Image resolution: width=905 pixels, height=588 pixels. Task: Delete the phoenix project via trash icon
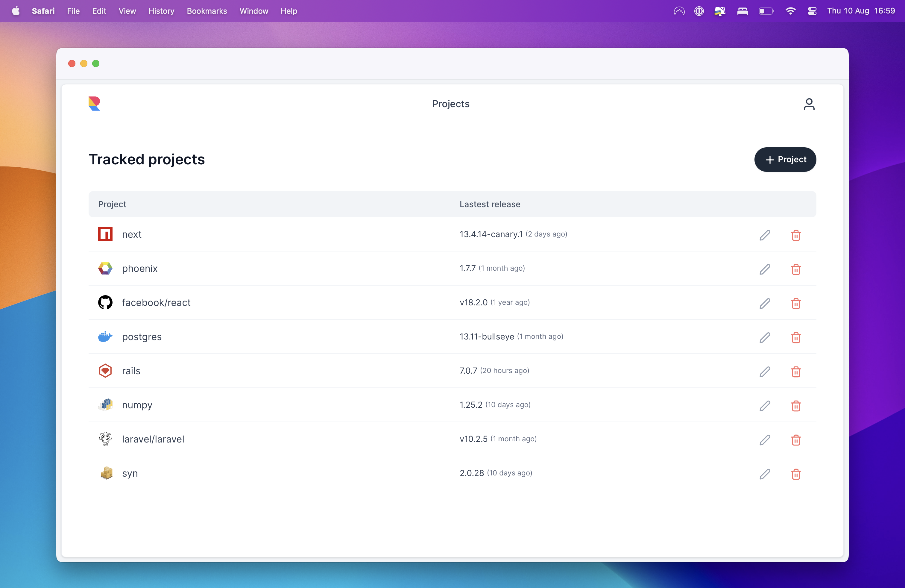[x=795, y=269]
